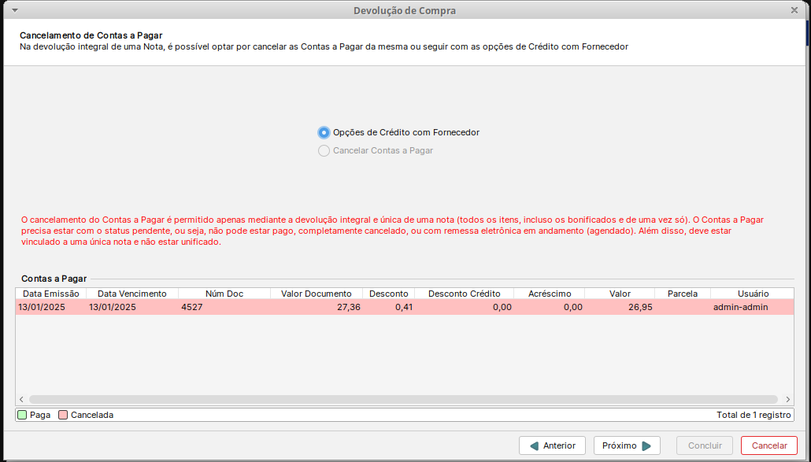811x462 pixels.
Task: Select "Opções de Crédito com Fornecedor" option
Action: click(x=324, y=132)
